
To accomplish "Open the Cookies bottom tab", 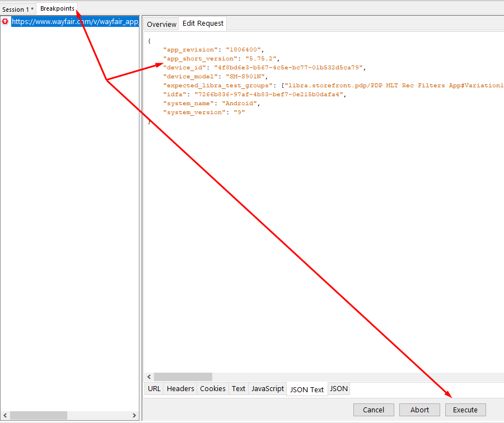I will pos(212,389).
